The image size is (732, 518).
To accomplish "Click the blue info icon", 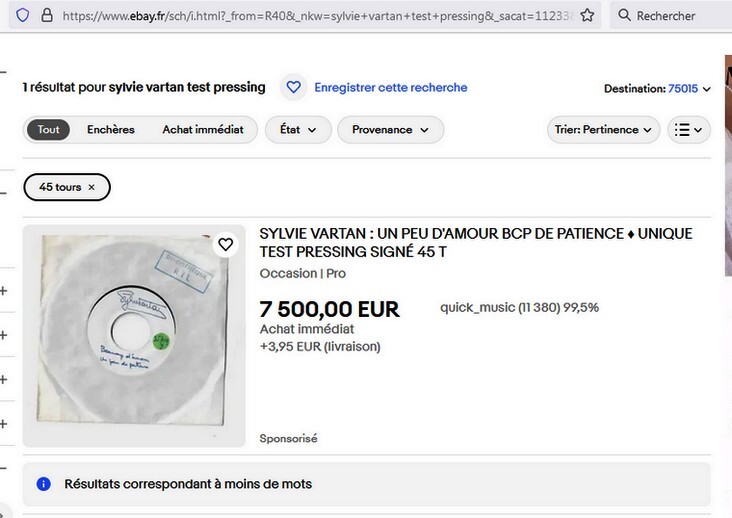I will (44, 484).
